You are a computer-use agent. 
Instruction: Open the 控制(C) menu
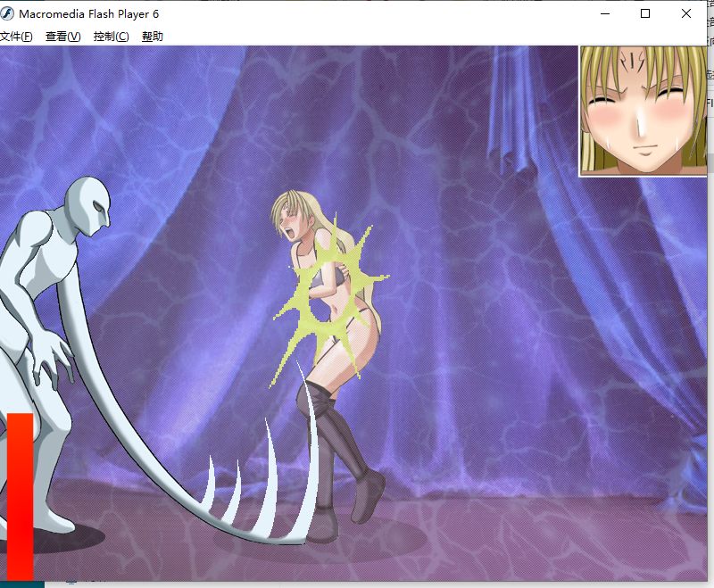point(111,37)
